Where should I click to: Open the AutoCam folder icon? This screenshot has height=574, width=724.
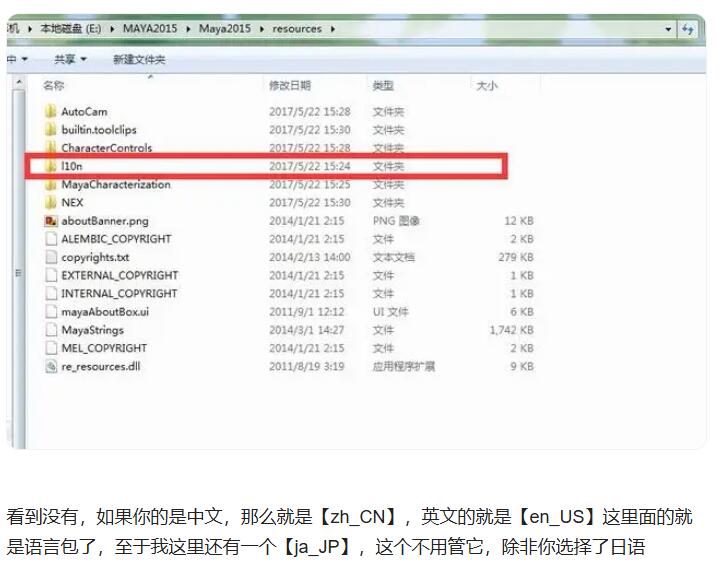coord(50,112)
